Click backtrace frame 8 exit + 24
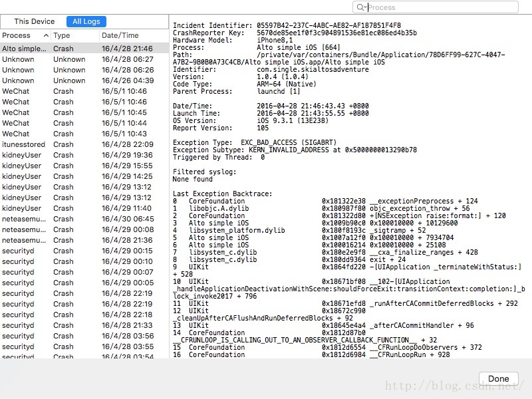This screenshot has width=532, height=399. [x=289, y=259]
